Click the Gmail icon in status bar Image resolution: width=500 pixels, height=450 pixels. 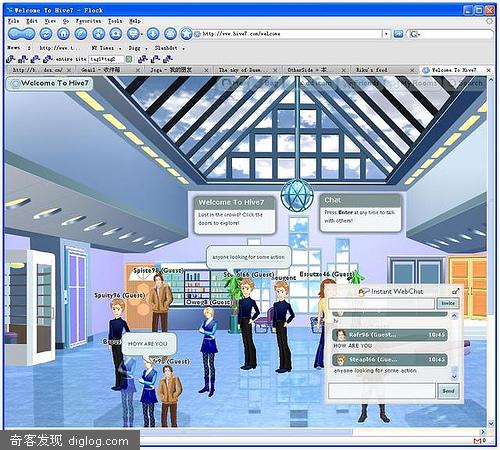point(477,441)
